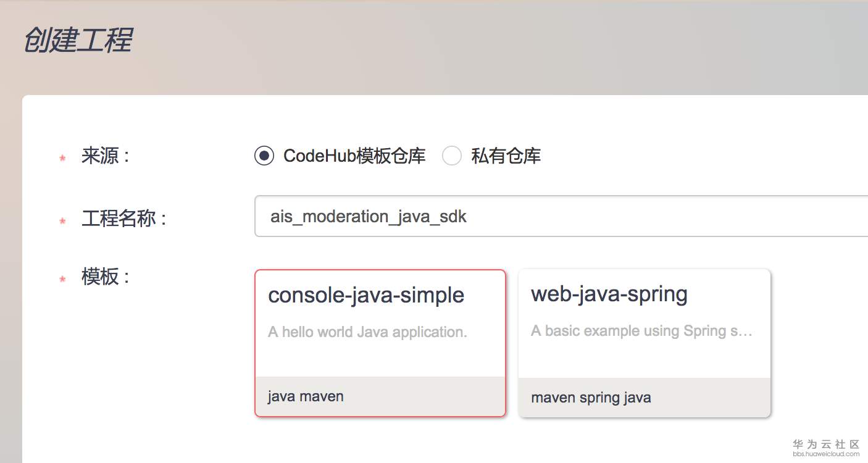Image resolution: width=868 pixels, height=463 pixels.
Task: Click the 工程名称 input field
Action: coord(561,216)
